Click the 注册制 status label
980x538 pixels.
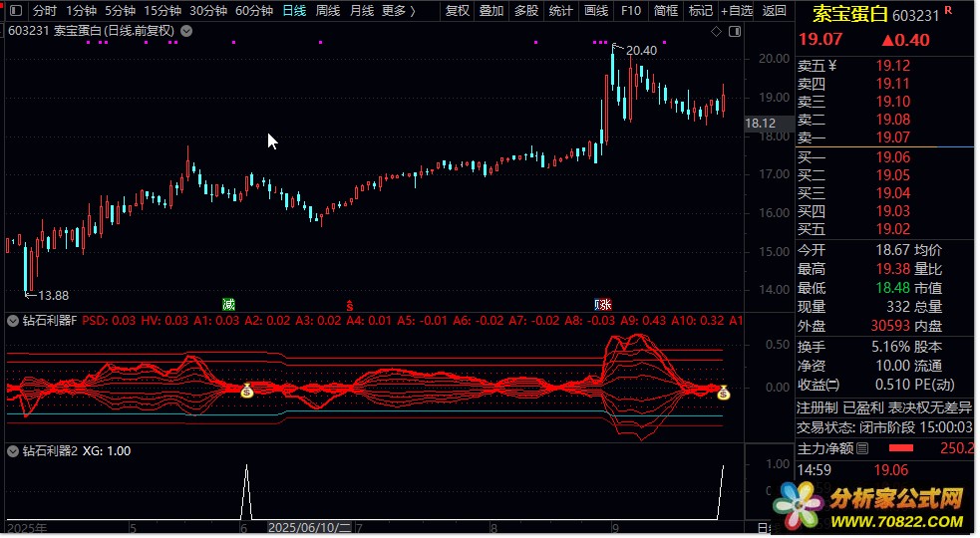click(817, 408)
